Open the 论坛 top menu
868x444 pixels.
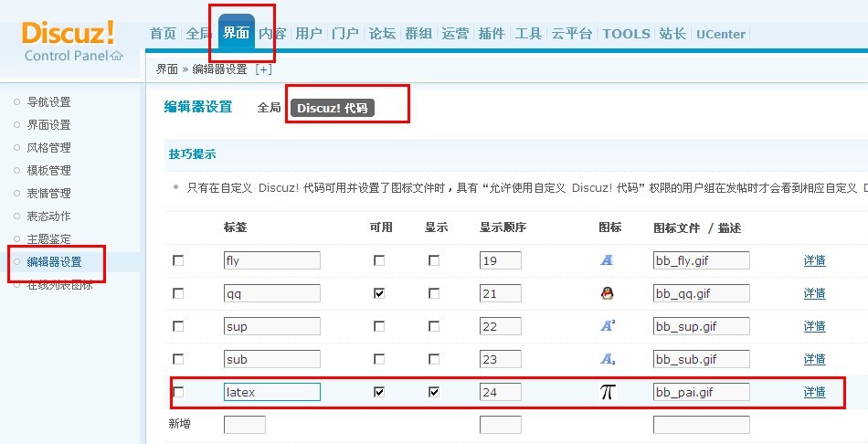tap(382, 34)
